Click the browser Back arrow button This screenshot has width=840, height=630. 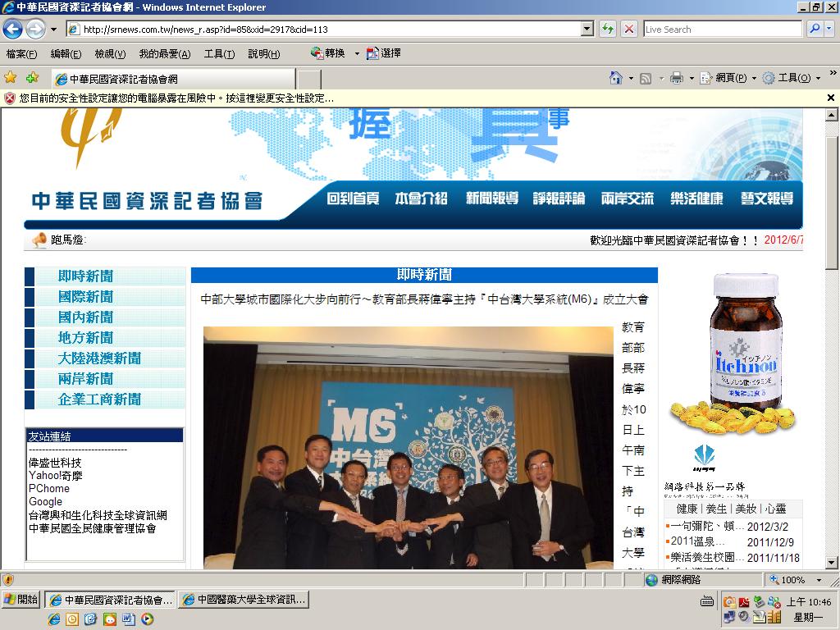pos(13,29)
